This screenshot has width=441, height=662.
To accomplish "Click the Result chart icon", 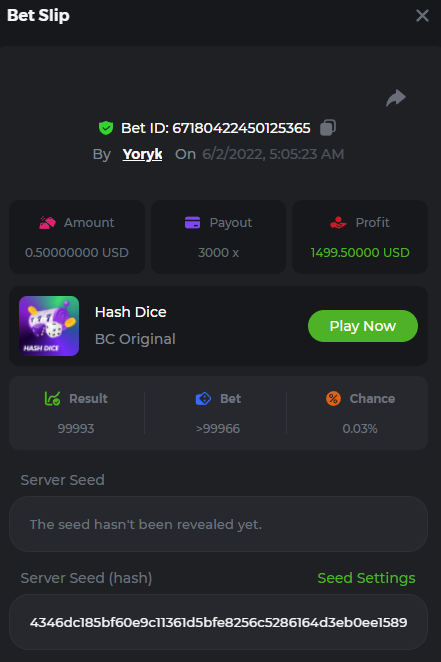I will click(52, 399).
